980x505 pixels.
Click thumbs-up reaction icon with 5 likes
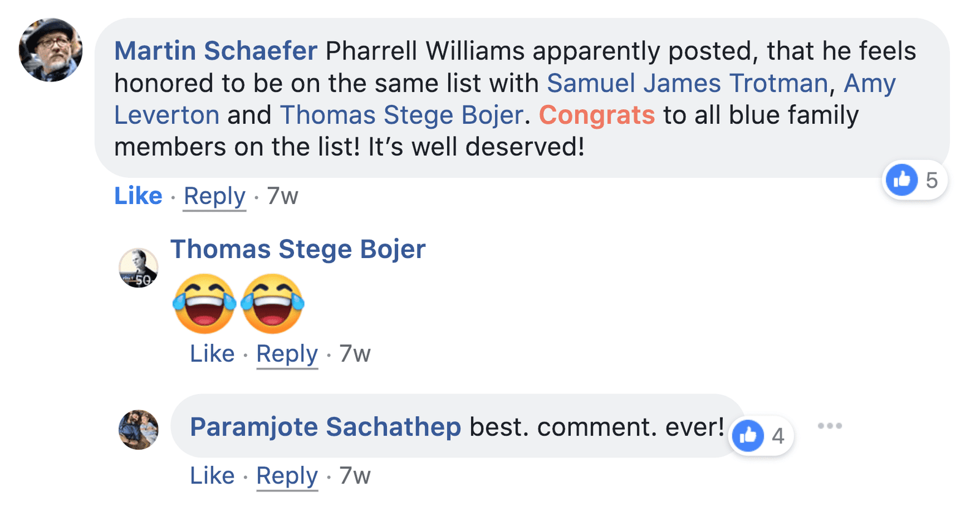902,180
